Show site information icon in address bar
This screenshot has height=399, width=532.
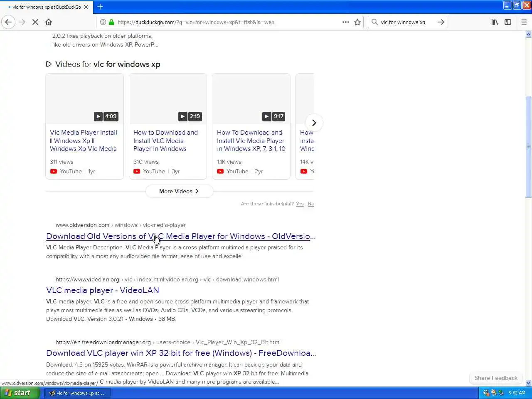pos(103,22)
